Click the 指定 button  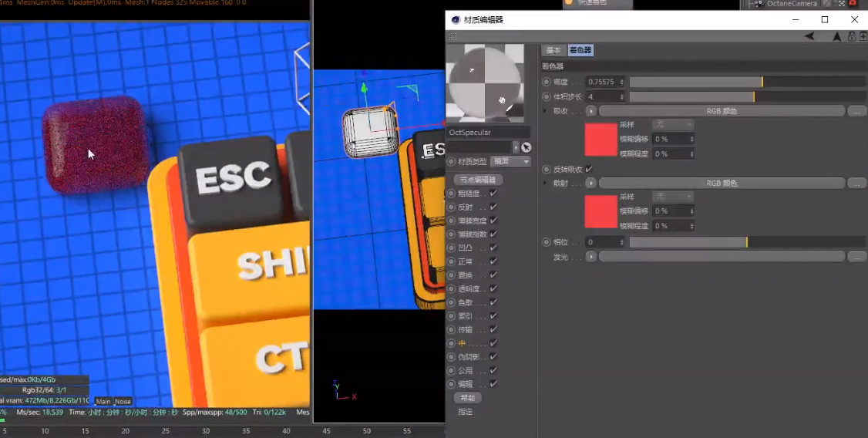[x=466, y=412]
